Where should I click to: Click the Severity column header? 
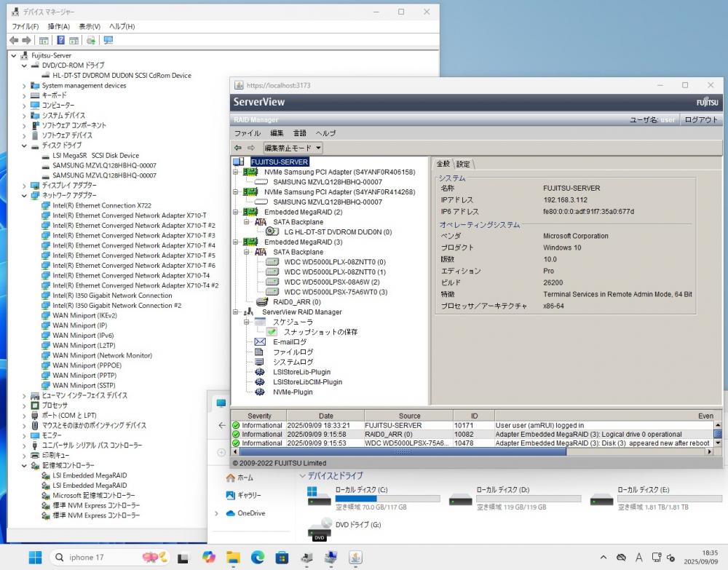point(259,416)
